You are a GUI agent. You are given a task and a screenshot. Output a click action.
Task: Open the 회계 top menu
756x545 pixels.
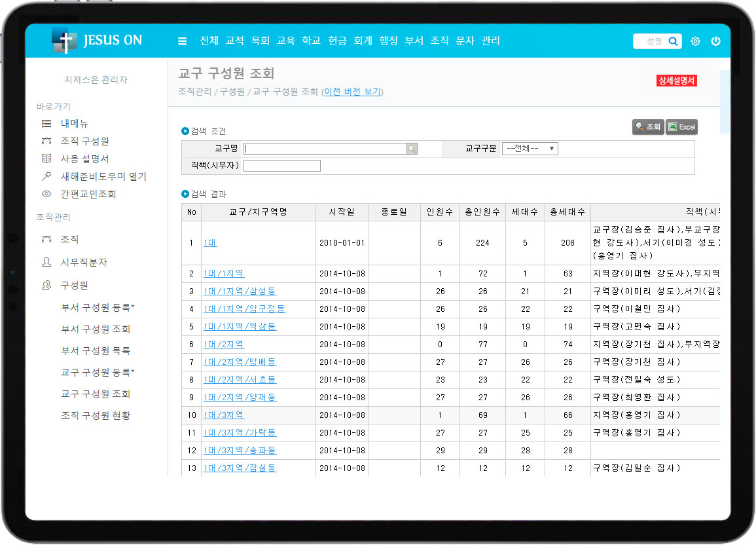tap(363, 41)
